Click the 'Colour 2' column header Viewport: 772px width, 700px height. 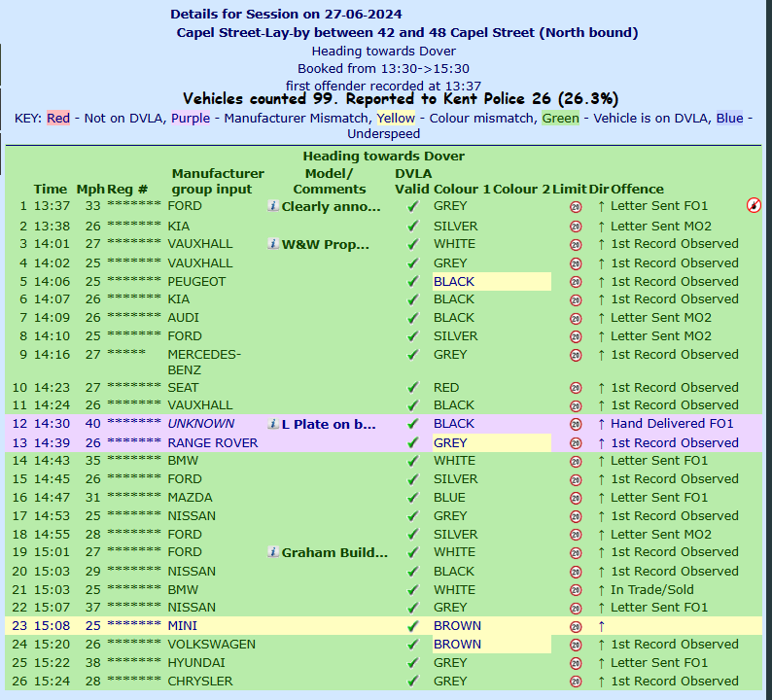(521, 189)
